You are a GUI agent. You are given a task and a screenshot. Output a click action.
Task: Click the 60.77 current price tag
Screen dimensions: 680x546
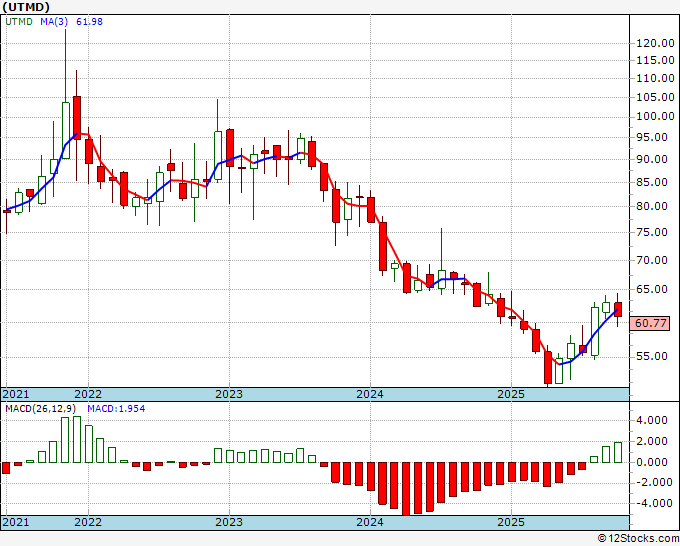click(x=651, y=323)
